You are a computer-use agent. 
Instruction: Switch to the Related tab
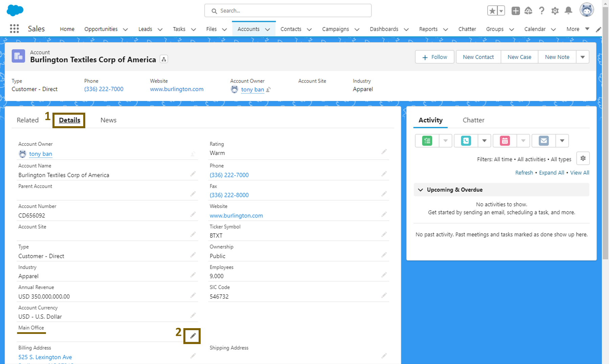click(x=28, y=120)
